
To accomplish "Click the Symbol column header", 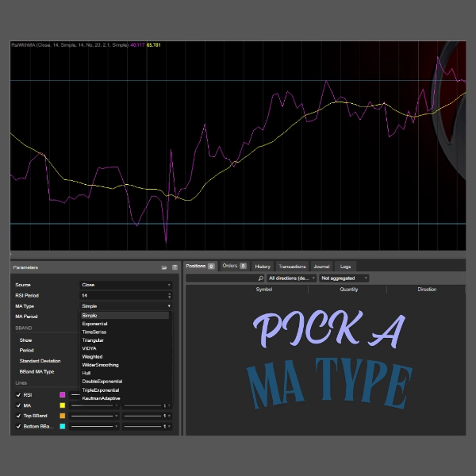I will [263, 290].
